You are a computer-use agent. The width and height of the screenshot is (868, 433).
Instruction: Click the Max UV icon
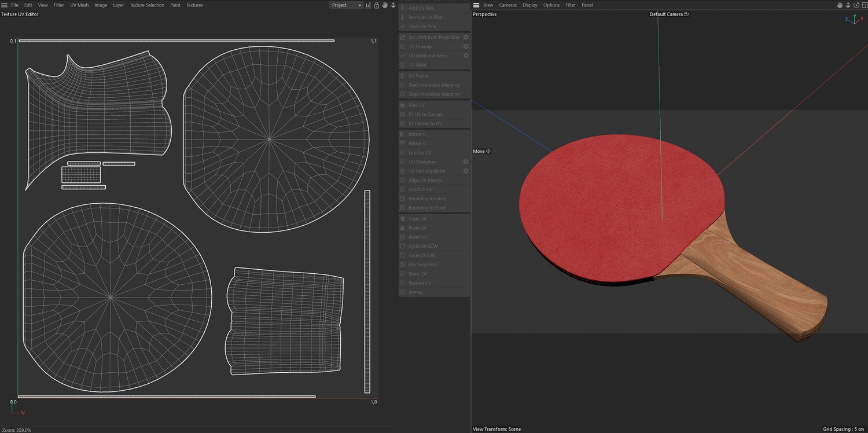pos(403,105)
